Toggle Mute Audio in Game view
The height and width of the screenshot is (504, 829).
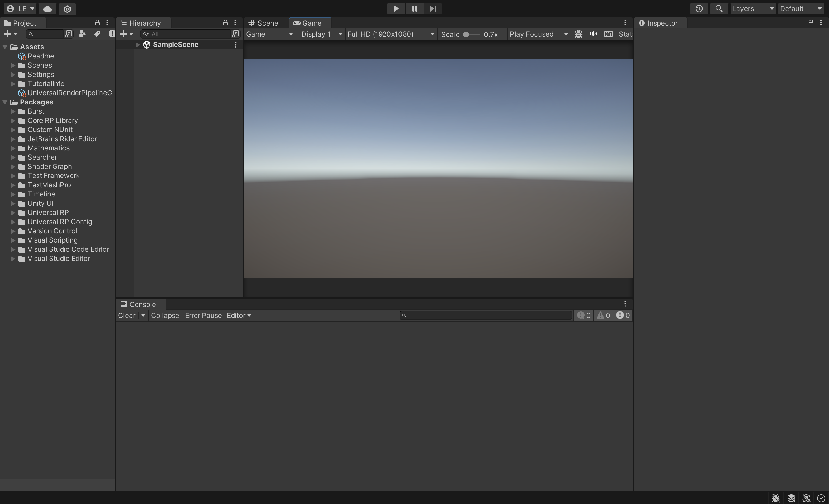[594, 34]
